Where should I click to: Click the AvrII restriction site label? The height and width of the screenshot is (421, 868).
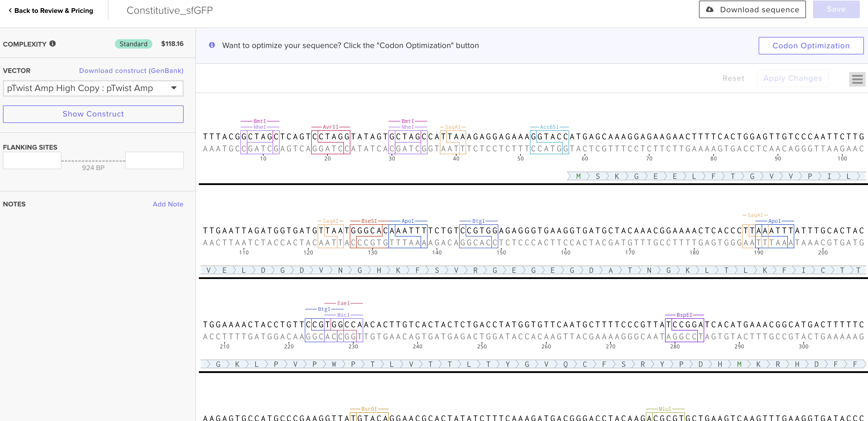click(x=330, y=127)
